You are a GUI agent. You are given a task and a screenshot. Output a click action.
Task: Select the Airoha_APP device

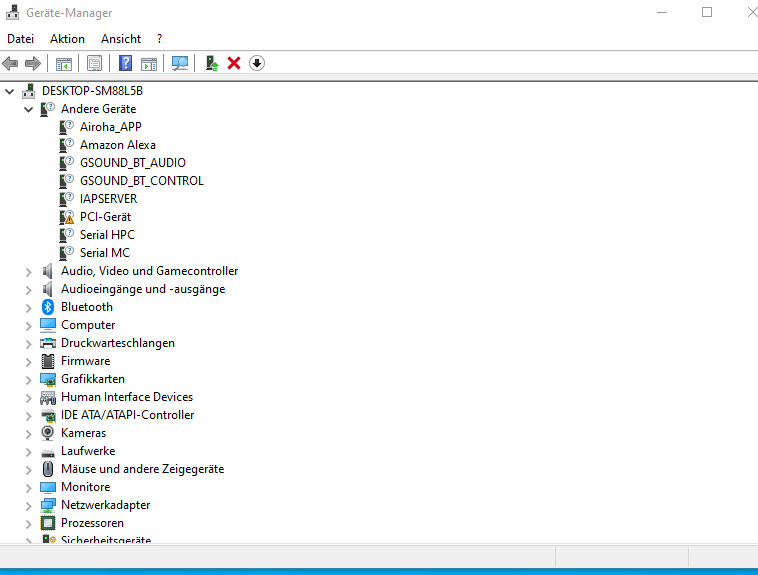click(x=111, y=127)
